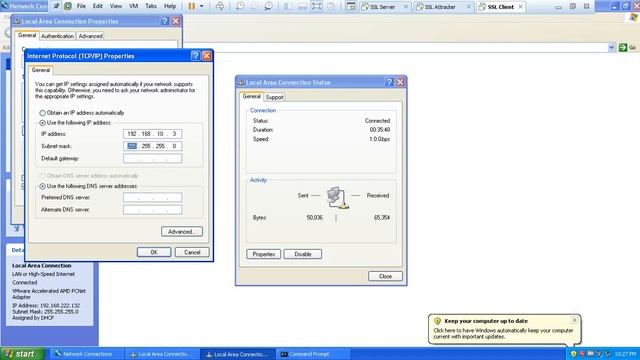Click help icon in Connection Properties title bar

[164, 21]
